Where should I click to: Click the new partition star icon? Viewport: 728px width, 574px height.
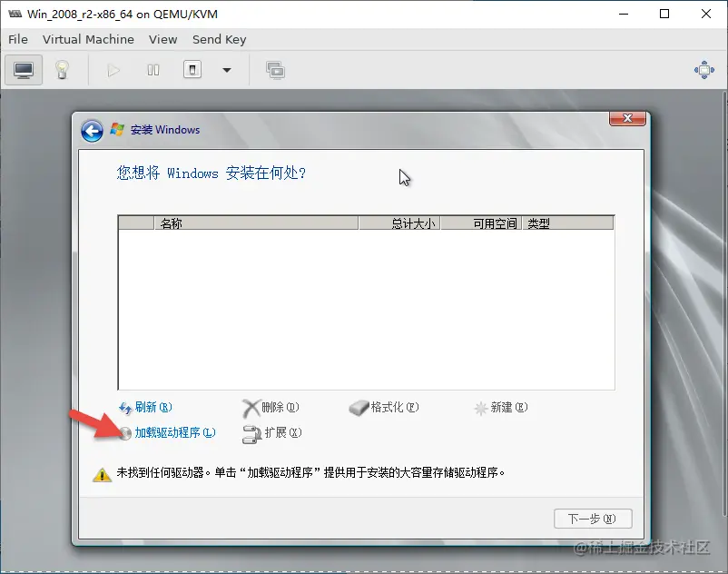[480, 409]
